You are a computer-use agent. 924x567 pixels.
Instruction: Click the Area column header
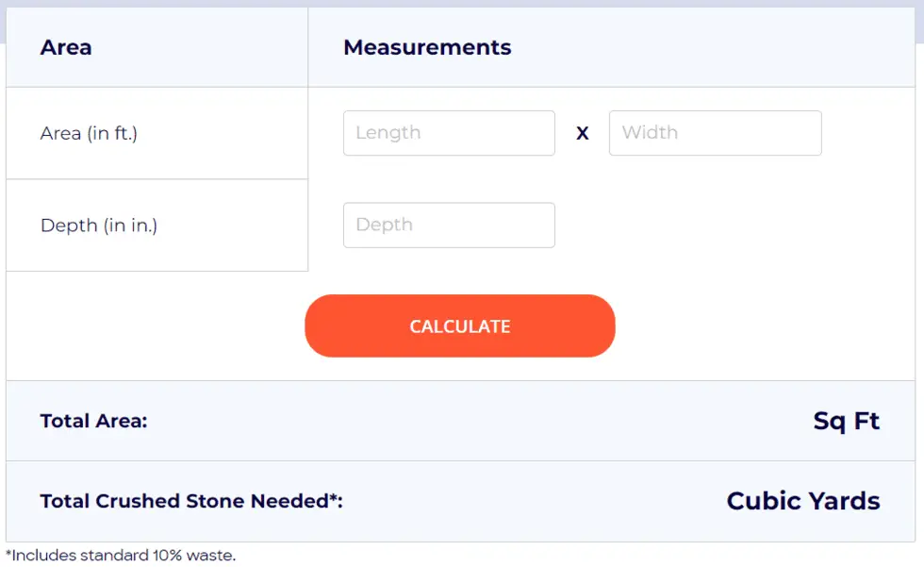pos(66,47)
